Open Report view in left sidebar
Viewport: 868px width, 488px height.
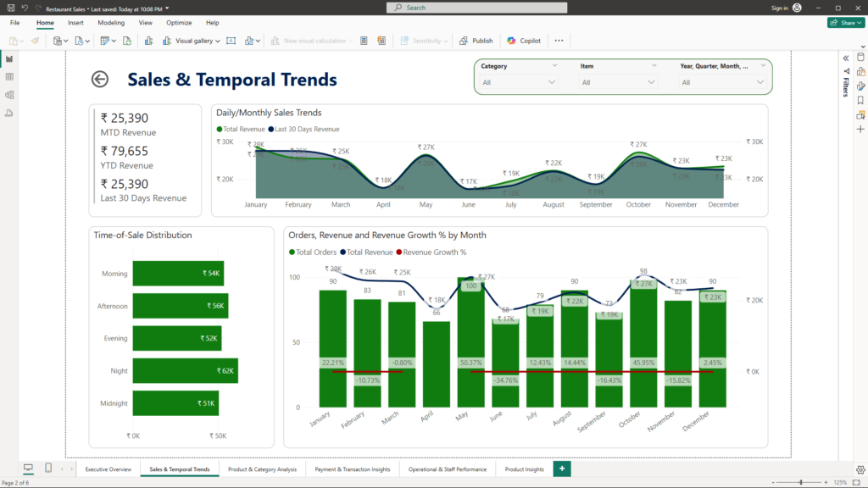9,58
